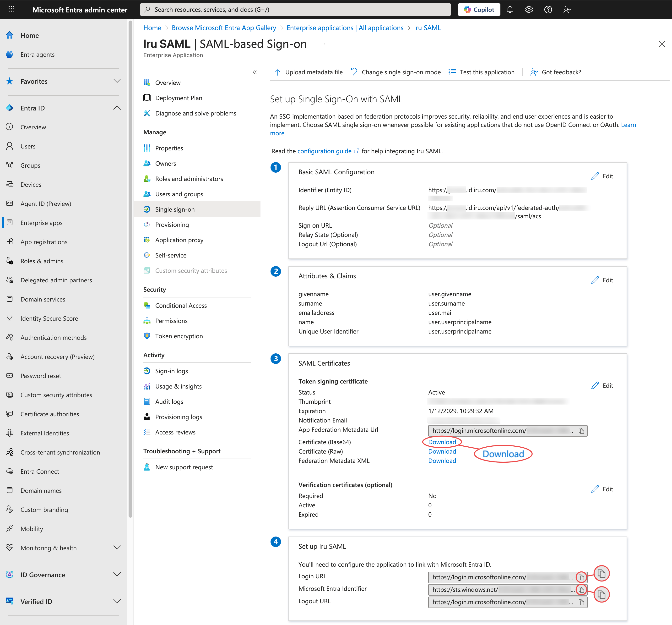Image resolution: width=672 pixels, height=625 pixels.
Task: Open the more options ellipsis beside the title
Action: click(x=322, y=44)
